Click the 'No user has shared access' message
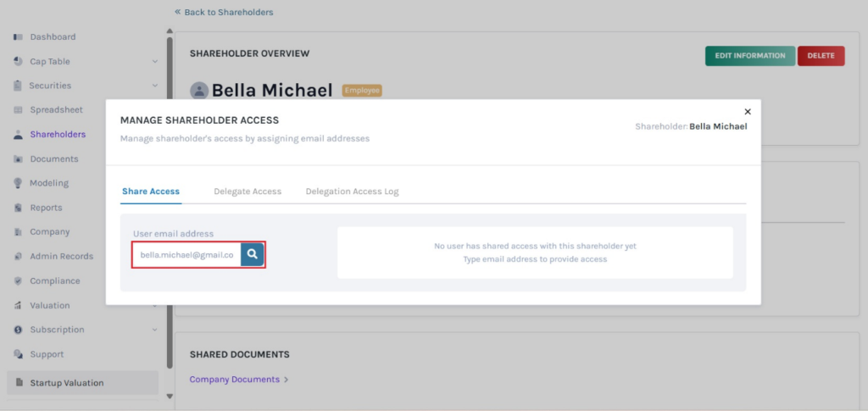 click(x=536, y=246)
